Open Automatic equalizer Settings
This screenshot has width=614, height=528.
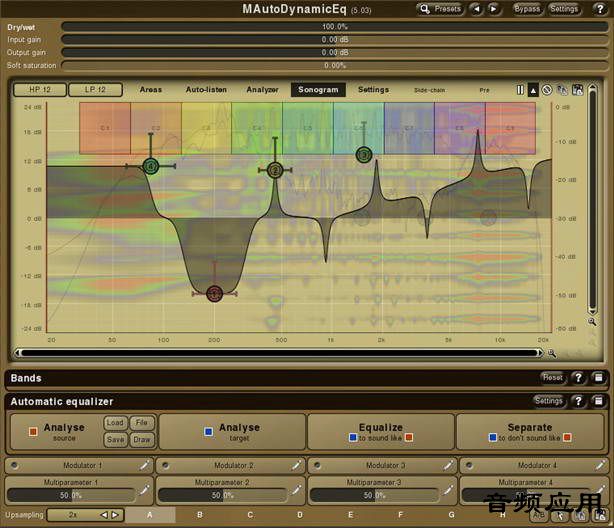549,401
